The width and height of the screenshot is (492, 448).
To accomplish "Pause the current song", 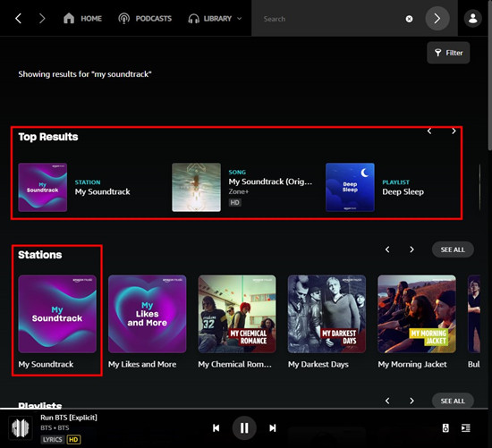I will (244, 428).
